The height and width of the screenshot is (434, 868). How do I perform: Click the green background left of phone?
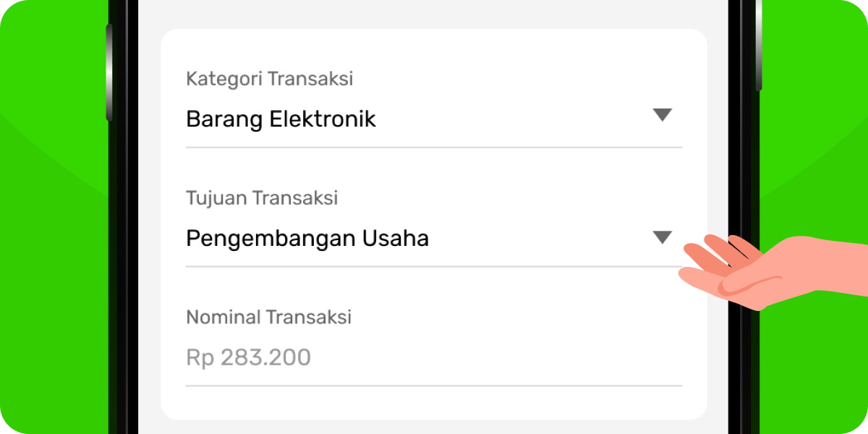pyautogui.click(x=51, y=217)
